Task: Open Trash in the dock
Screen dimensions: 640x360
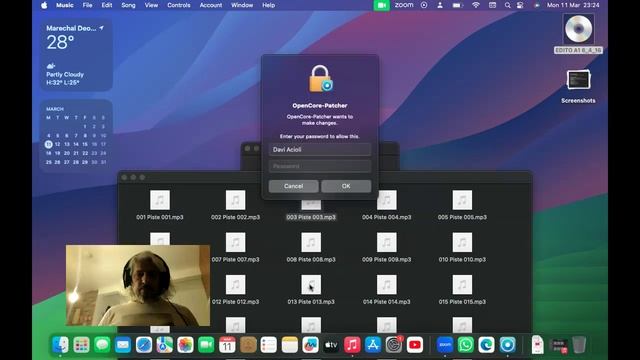Action: (579, 345)
